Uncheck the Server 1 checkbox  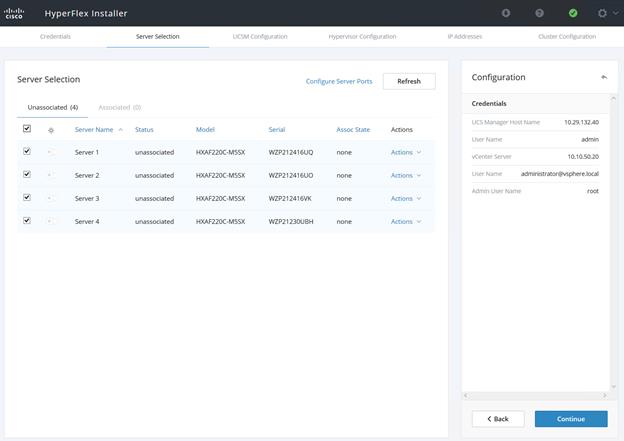tap(27, 151)
